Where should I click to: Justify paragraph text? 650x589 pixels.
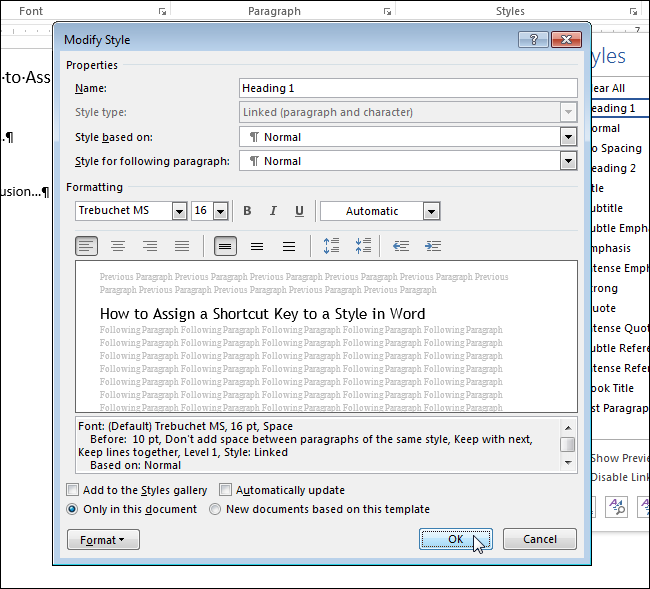[182, 246]
